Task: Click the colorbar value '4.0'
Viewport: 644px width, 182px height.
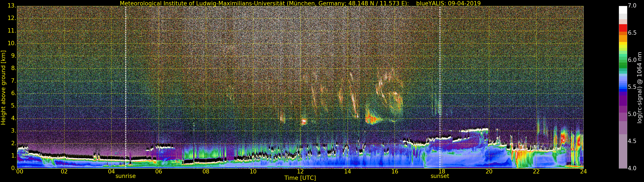Action: [632, 168]
